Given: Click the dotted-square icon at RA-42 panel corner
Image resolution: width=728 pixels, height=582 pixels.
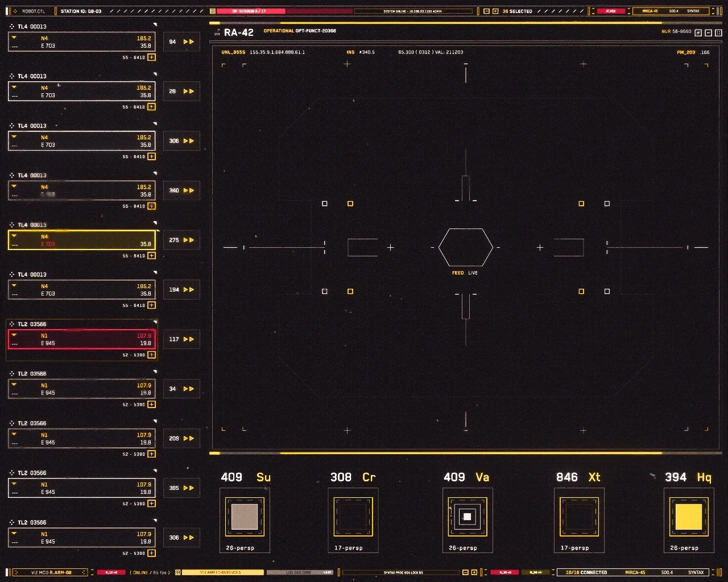Looking at the screenshot, I should click(x=719, y=33).
